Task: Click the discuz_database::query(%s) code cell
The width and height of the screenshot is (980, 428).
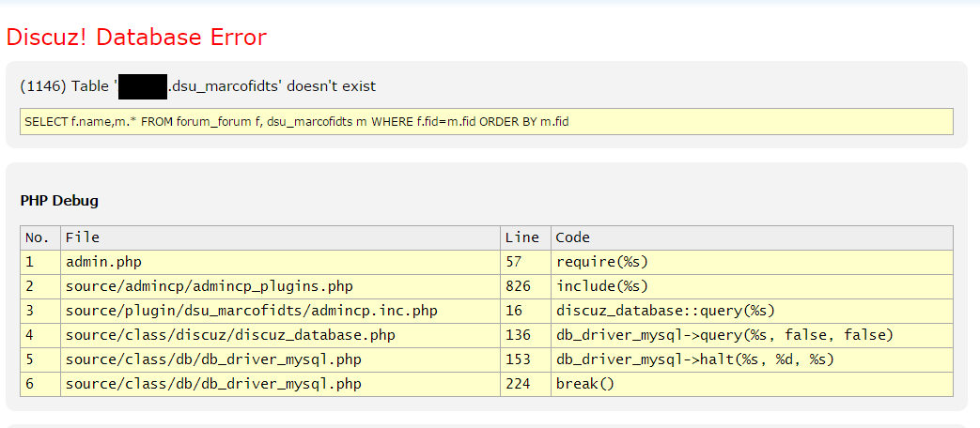Action: point(665,311)
